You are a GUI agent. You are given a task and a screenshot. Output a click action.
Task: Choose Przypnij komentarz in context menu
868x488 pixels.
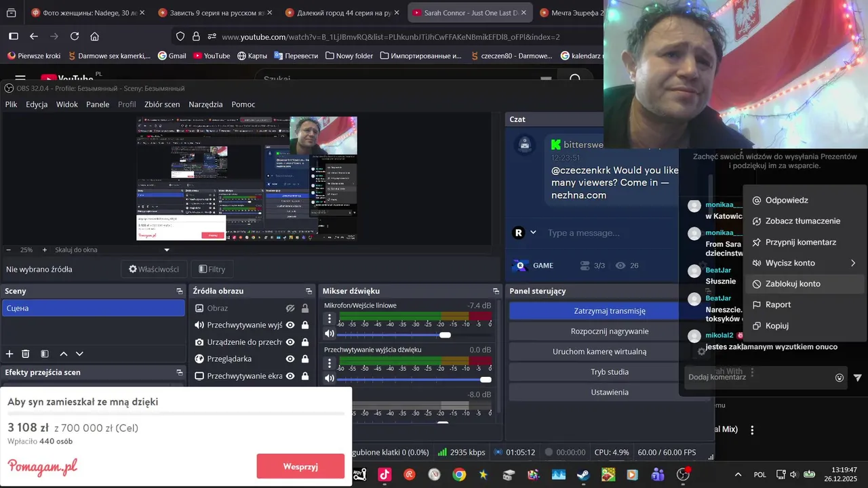[x=805, y=242]
